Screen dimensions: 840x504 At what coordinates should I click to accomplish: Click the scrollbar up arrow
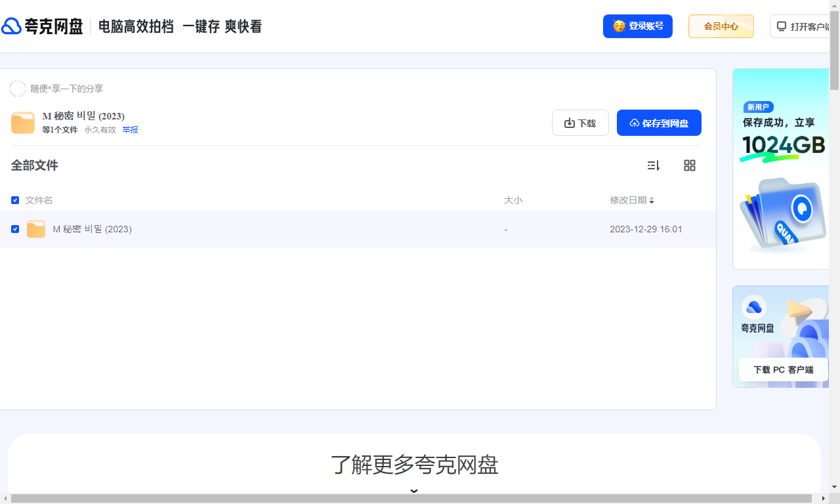835,6
